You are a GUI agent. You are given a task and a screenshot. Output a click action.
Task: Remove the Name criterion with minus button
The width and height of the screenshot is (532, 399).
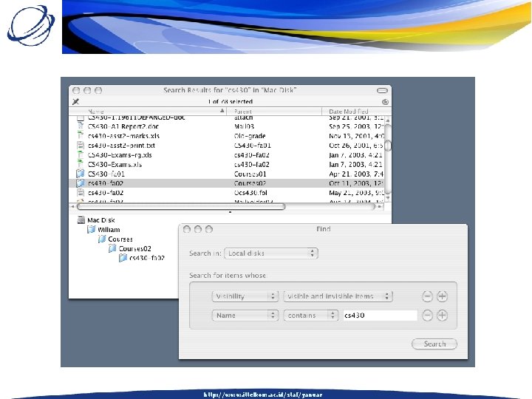coord(427,316)
